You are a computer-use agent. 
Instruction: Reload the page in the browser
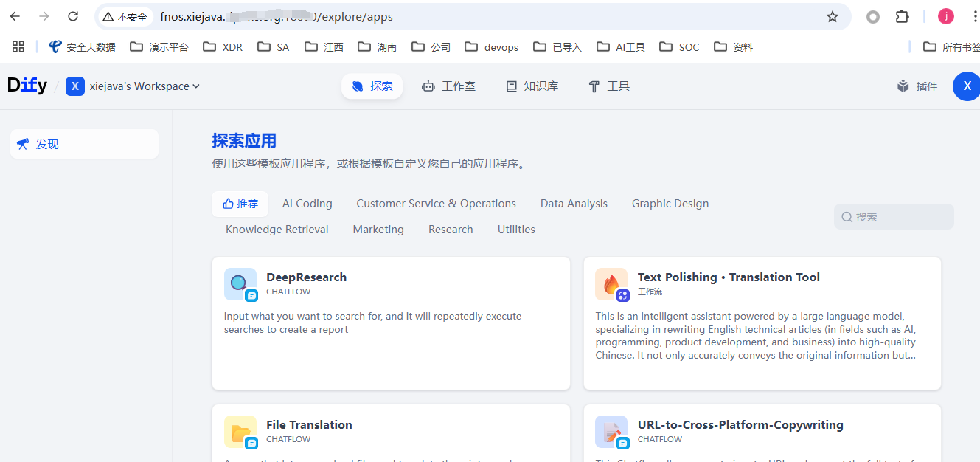pyautogui.click(x=73, y=16)
